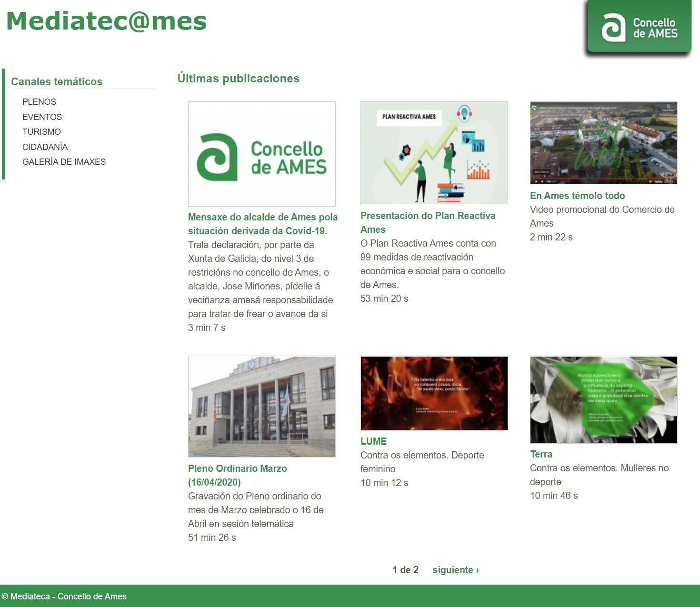Open Presentación do Plan Reactiva Ames link
700x607 pixels.
[x=428, y=222]
